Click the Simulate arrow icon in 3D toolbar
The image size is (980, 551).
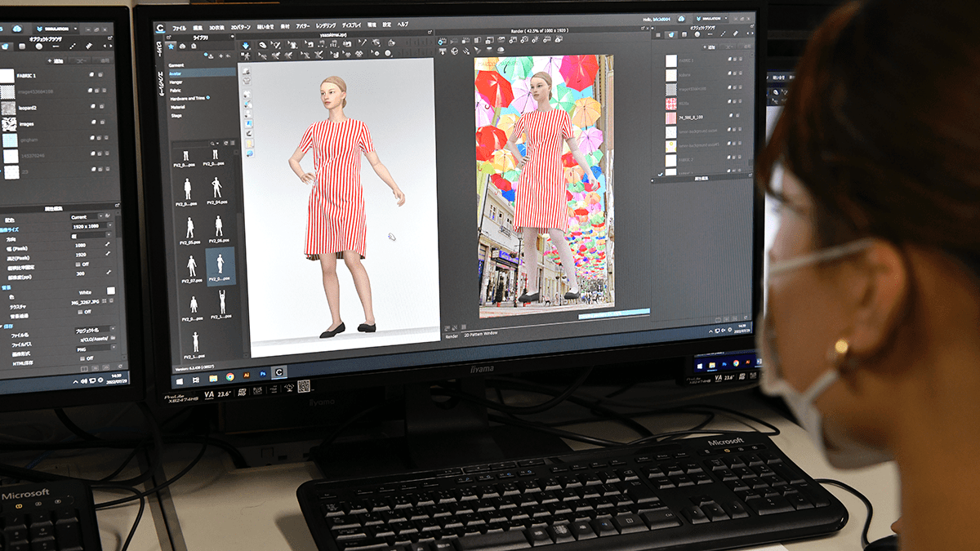[246, 44]
